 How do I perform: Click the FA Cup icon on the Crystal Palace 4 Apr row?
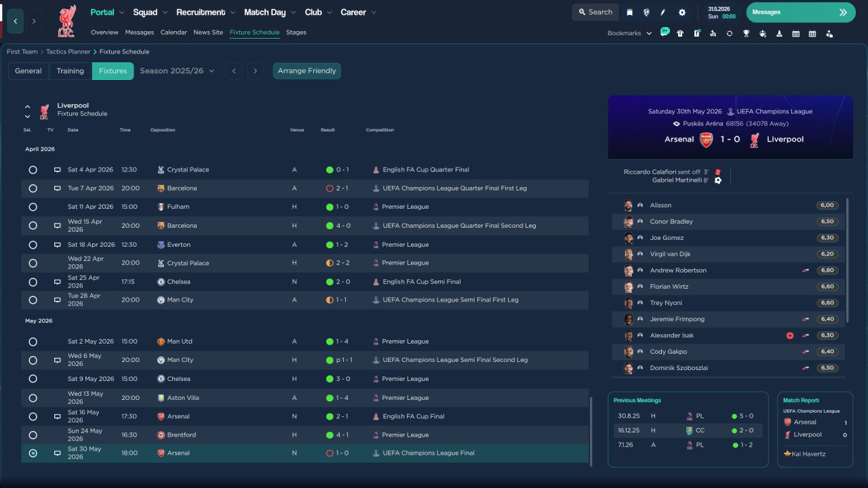tap(376, 170)
